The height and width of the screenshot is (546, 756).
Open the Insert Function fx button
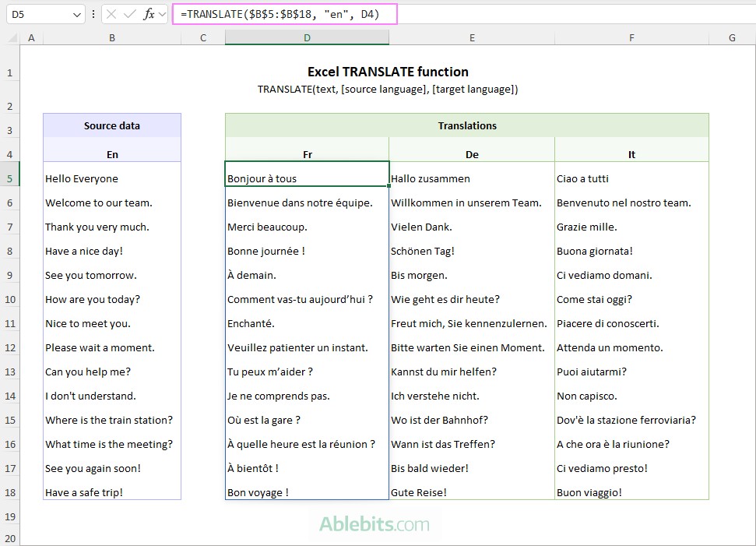click(149, 15)
